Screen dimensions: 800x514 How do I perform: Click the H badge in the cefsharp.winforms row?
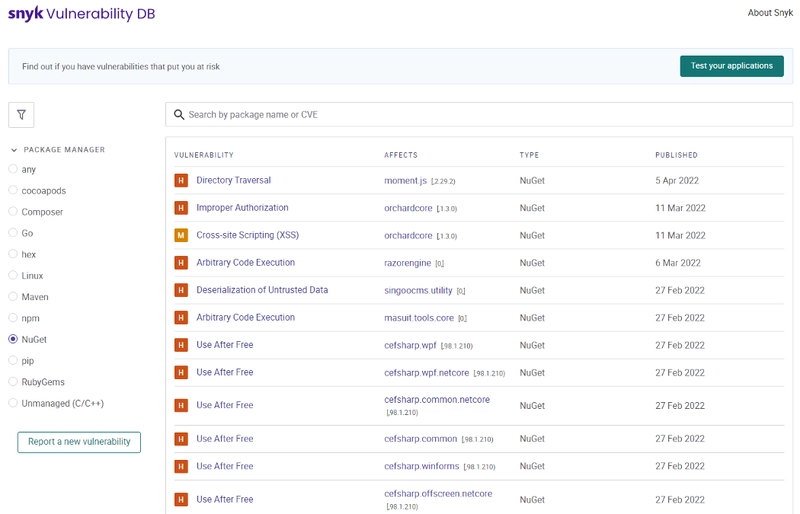[x=181, y=466]
